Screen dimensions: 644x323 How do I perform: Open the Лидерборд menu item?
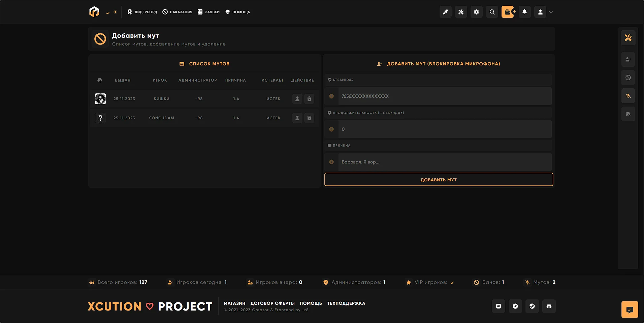142,12
